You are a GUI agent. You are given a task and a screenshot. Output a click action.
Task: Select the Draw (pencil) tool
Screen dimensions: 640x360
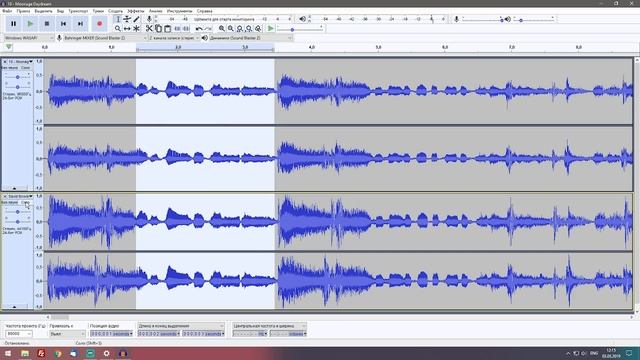tap(136, 19)
